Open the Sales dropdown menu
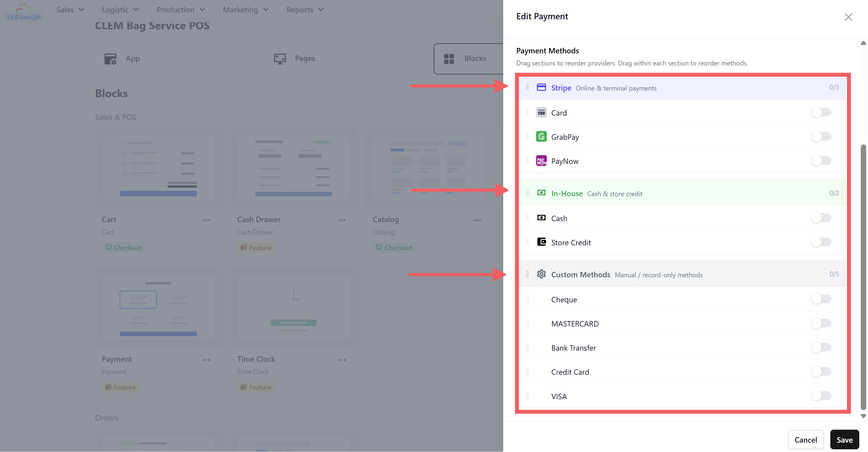This screenshot has width=868, height=452. pos(70,10)
